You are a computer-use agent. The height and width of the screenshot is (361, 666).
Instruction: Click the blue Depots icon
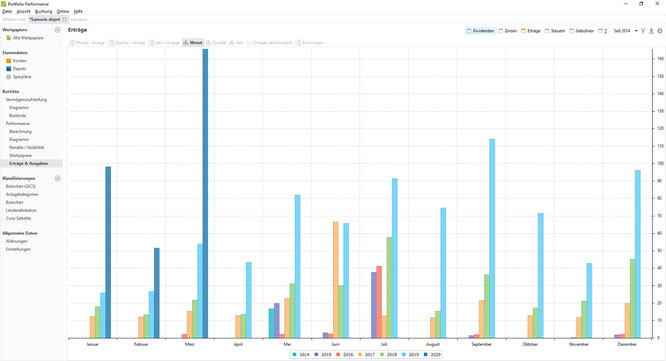8,69
